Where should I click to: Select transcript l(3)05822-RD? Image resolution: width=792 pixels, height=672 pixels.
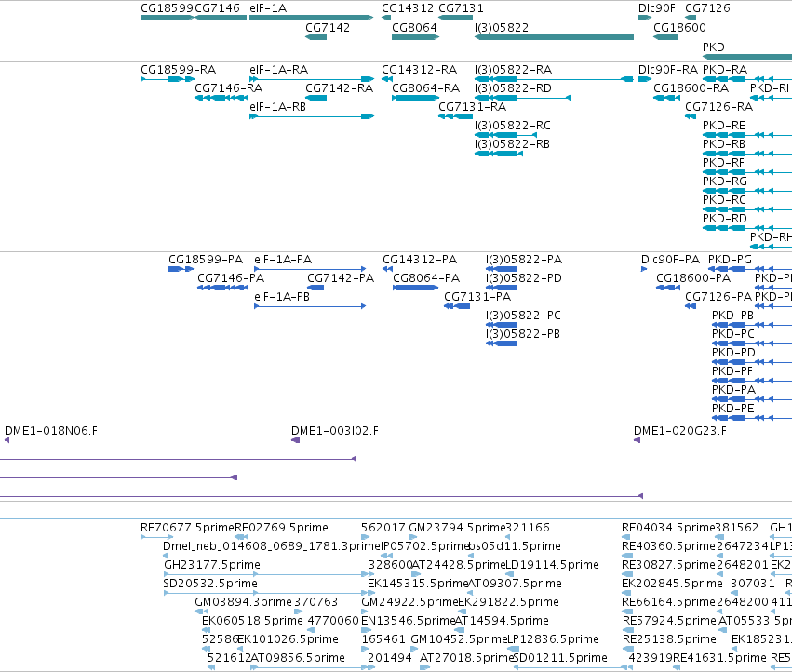pos(513,88)
